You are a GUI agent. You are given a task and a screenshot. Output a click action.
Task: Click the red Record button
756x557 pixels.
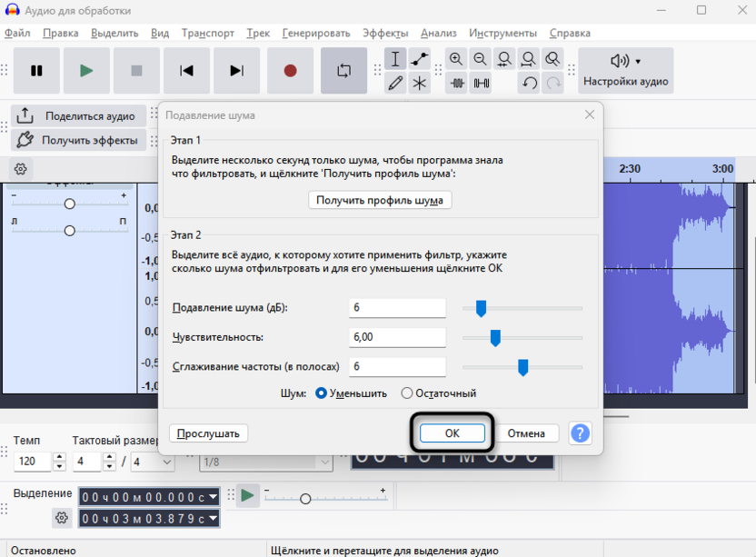[290, 70]
